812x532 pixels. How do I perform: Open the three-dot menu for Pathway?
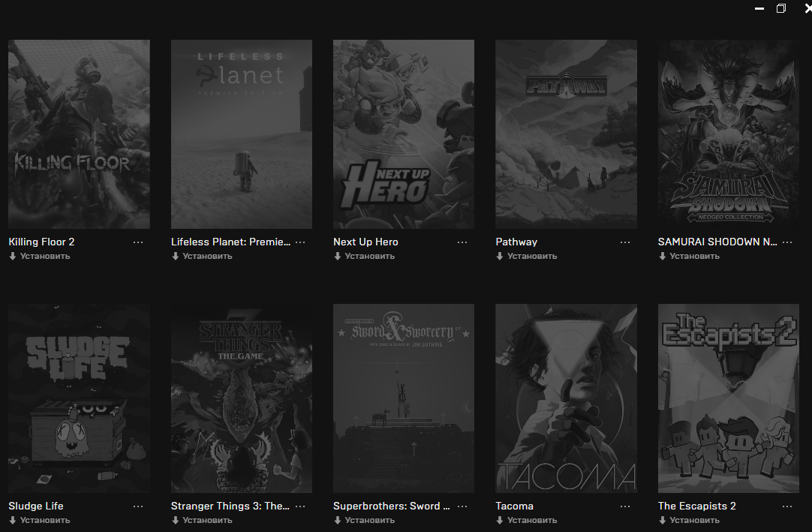[625, 242]
